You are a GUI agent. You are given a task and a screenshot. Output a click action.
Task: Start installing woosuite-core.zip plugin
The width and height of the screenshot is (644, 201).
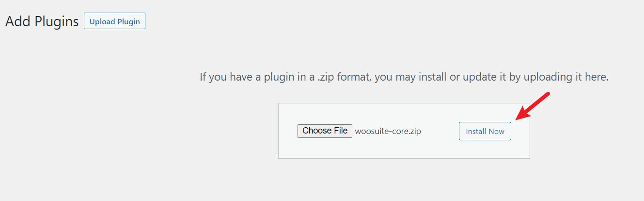pyautogui.click(x=485, y=131)
